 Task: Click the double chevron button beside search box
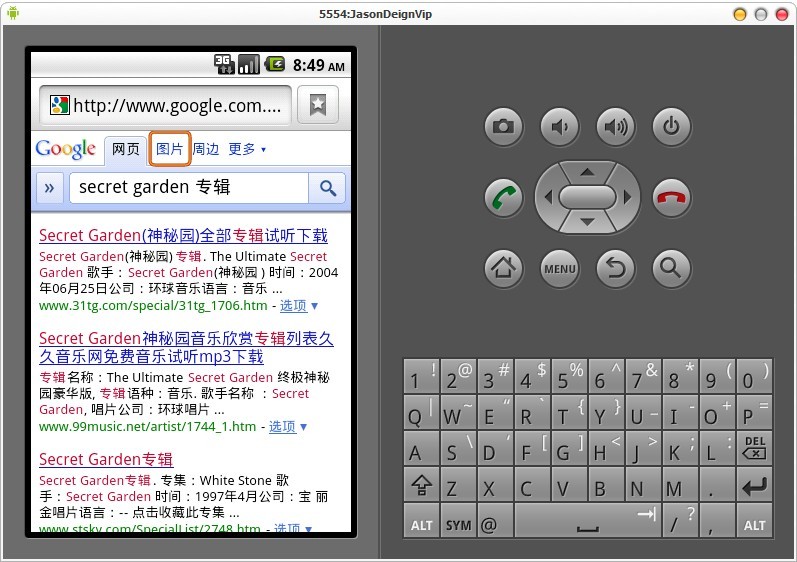coord(49,188)
